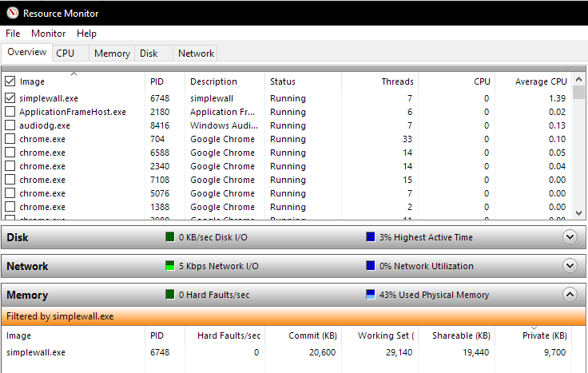588x373 pixels.
Task: Click the 33 threads value
Action: coord(407,139)
